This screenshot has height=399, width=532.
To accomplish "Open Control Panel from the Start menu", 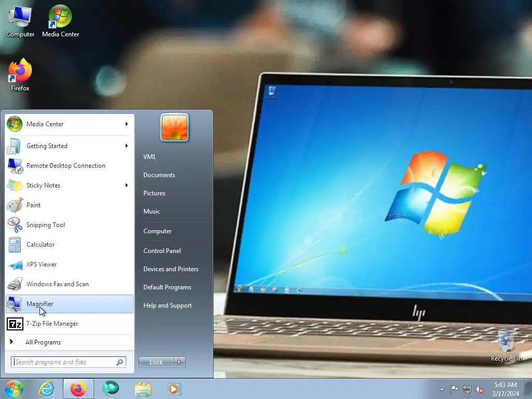I will (162, 251).
